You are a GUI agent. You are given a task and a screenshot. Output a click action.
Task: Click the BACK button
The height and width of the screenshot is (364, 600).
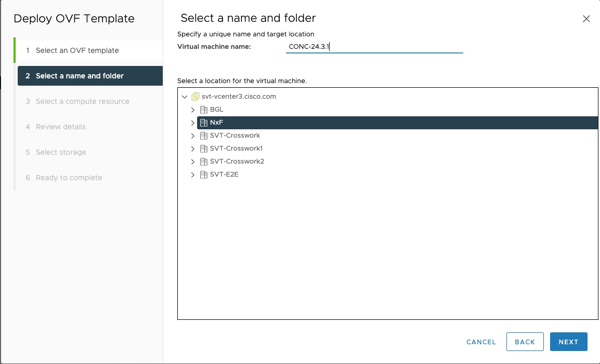[525, 342]
